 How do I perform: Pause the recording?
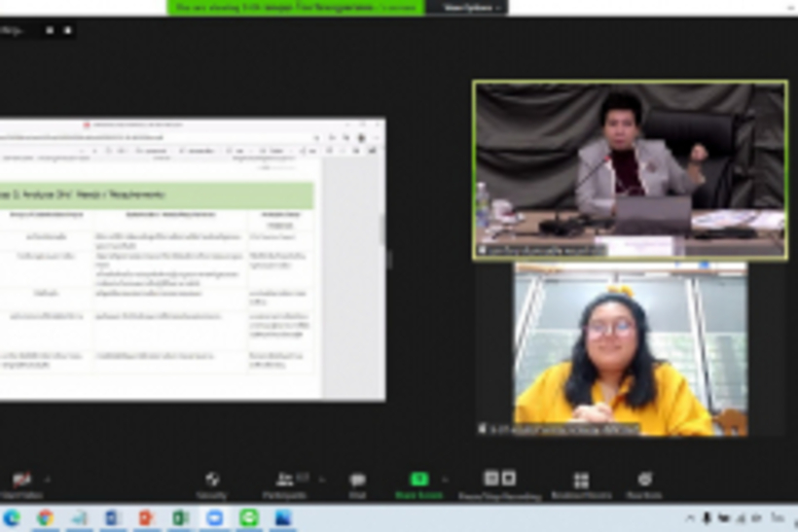pos(491,479)
